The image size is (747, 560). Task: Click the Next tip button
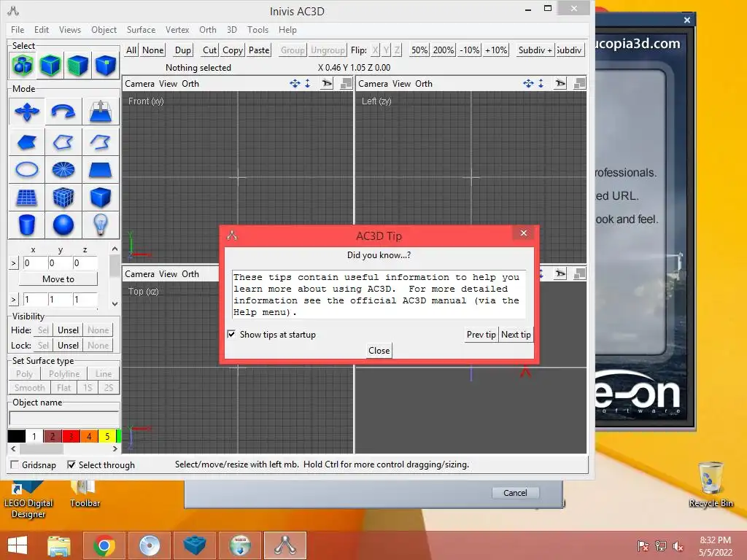[516, 335]
